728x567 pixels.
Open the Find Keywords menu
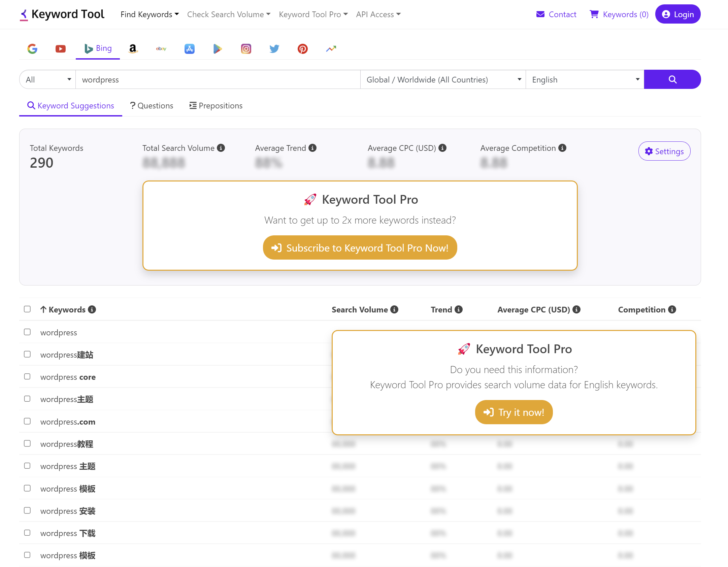[x=150, y=14]
